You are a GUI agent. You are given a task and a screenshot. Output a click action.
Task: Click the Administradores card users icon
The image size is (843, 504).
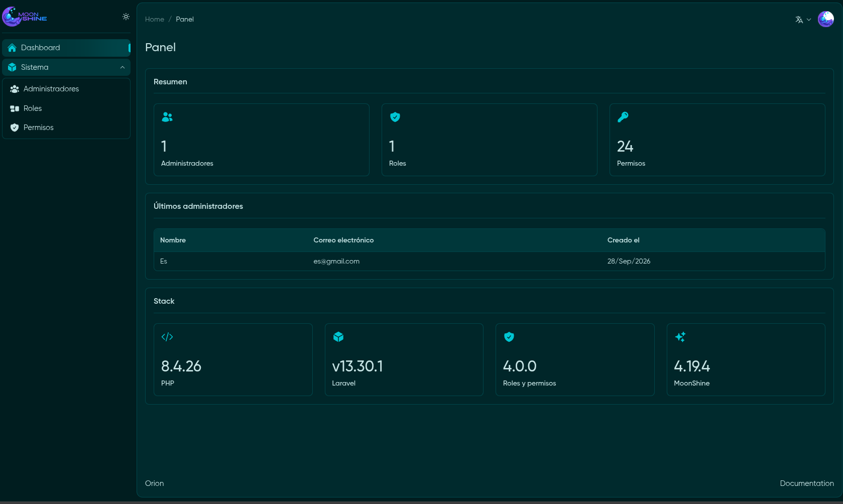(167, 117)
